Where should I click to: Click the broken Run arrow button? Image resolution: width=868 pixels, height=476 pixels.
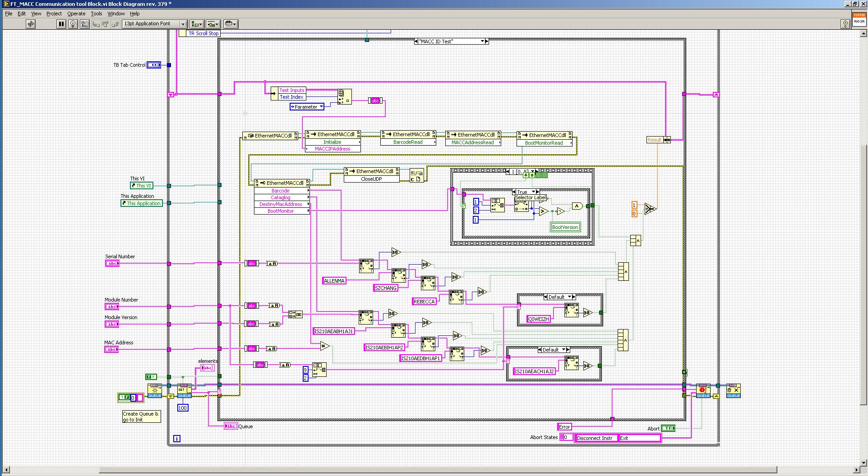click(31, 24)
